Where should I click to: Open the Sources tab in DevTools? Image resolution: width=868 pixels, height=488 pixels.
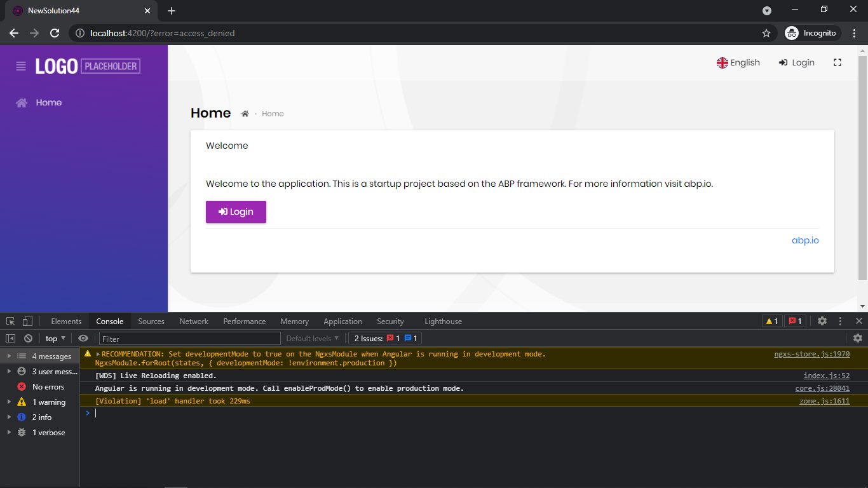(x=151, y=322)
